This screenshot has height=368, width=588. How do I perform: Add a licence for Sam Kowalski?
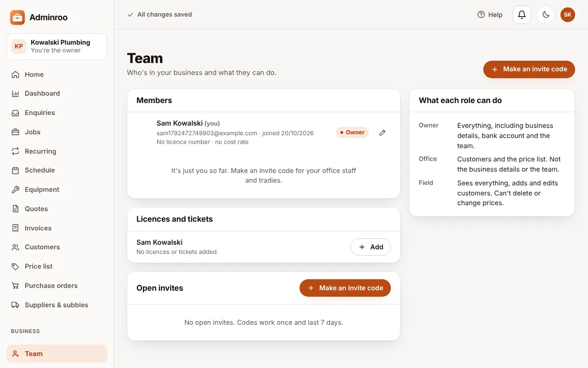click(371, 247)
